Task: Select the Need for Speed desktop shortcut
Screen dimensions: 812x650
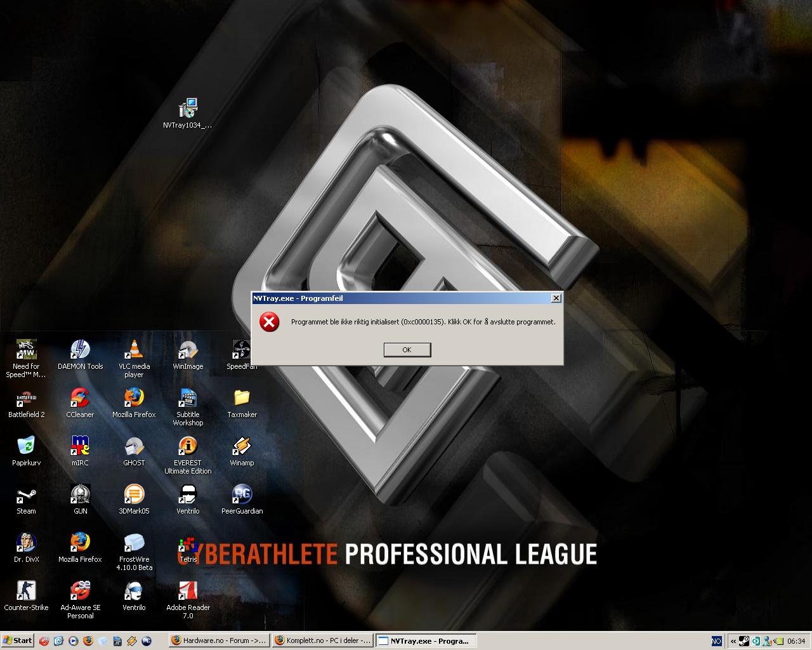Action: [x=26, y=359]
